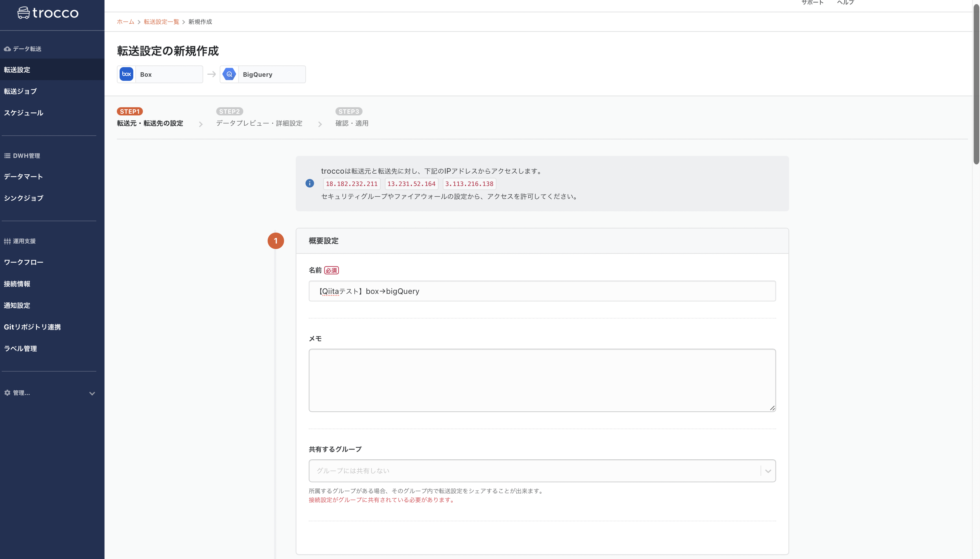Image resolution: width=980 pixels, height=559 pixels.
Task: Click the 必須 required badge
Action: coord(331,270)
